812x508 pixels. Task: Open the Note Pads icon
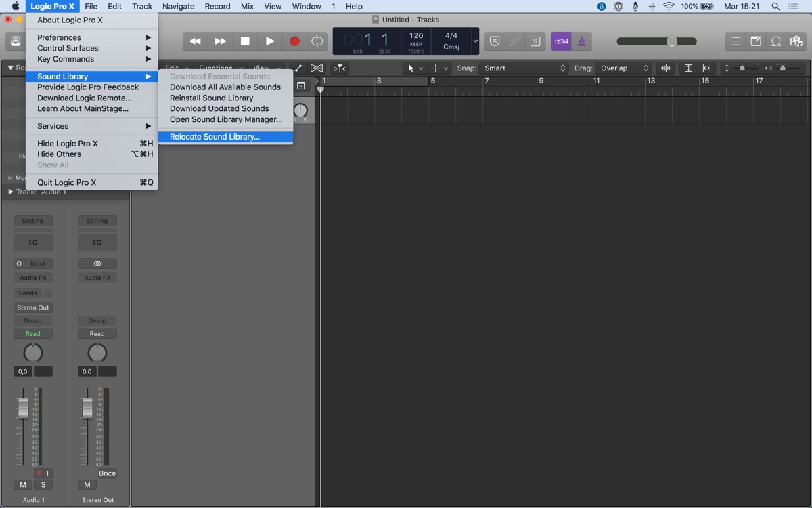[x=756, y=41]
